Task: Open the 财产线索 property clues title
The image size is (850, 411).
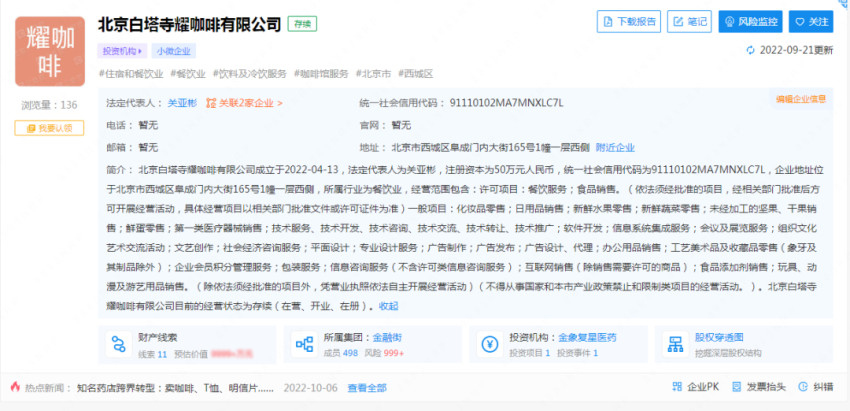Action: coord(158,337)
